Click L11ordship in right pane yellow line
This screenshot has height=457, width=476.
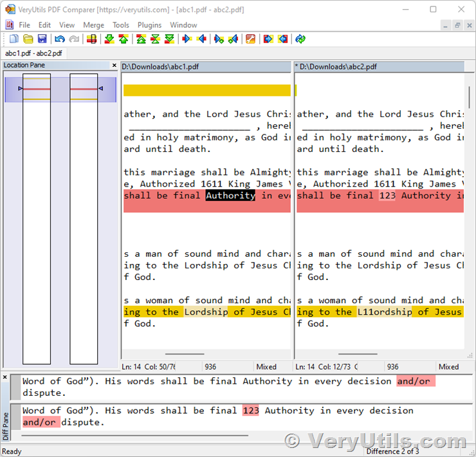pos(384,312)
